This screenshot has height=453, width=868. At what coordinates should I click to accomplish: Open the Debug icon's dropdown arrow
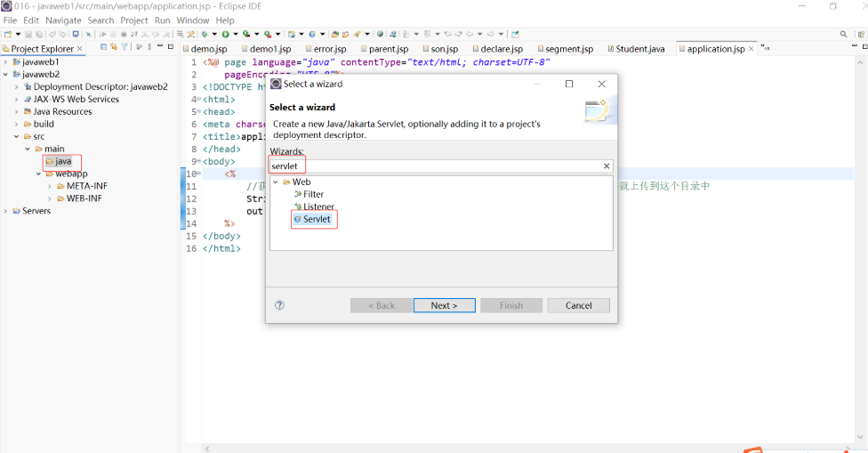point(214,35)
